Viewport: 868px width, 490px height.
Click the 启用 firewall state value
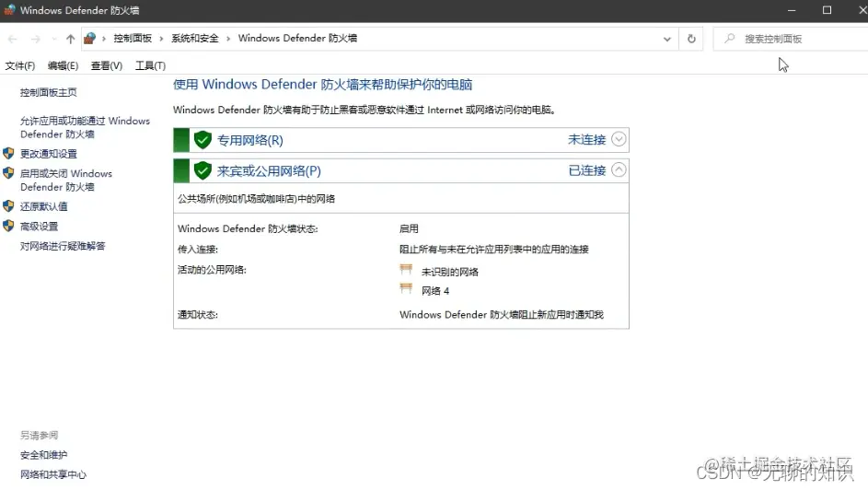click(x=409, y=228)
